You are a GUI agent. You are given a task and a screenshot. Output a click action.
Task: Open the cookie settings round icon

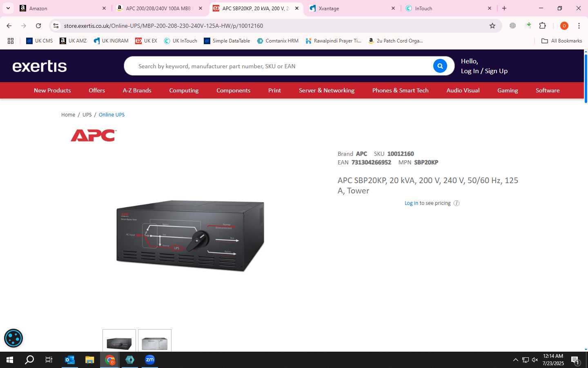13,338
